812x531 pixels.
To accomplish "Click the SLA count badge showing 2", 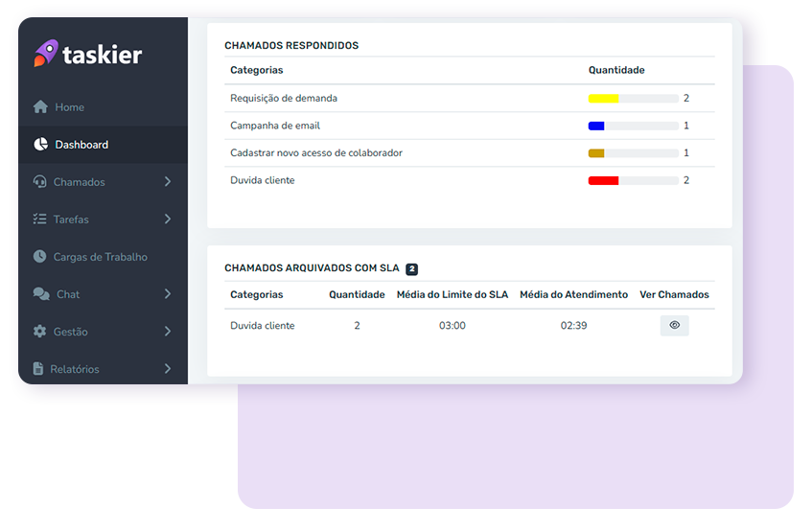I will pyautogui.click(x=411, y=269).
